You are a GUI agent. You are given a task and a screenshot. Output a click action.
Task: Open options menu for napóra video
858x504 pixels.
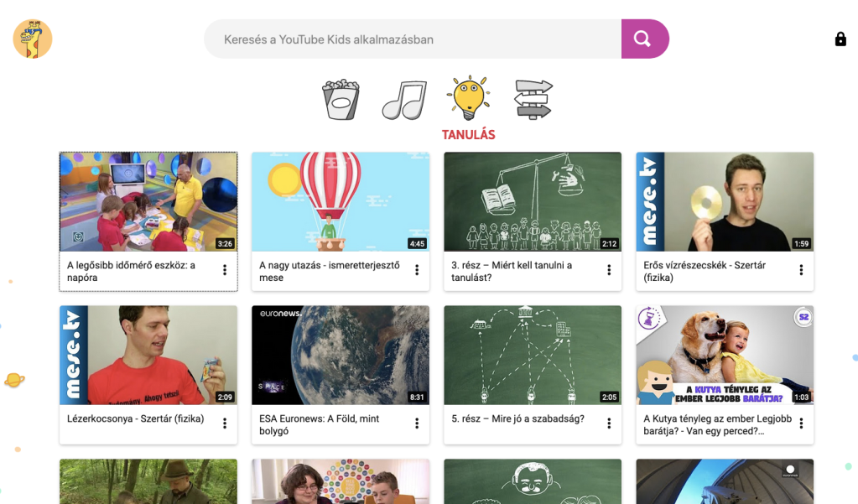pos(225,270)
